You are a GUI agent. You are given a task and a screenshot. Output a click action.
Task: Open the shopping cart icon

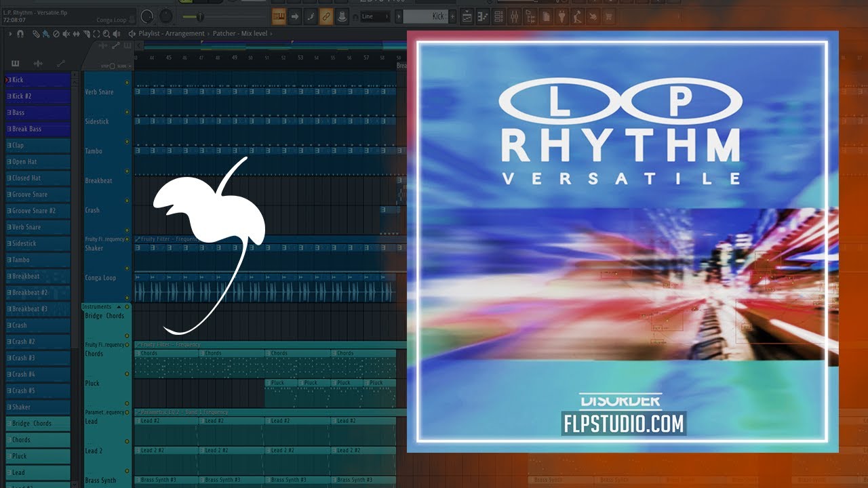tap(609, 16)
